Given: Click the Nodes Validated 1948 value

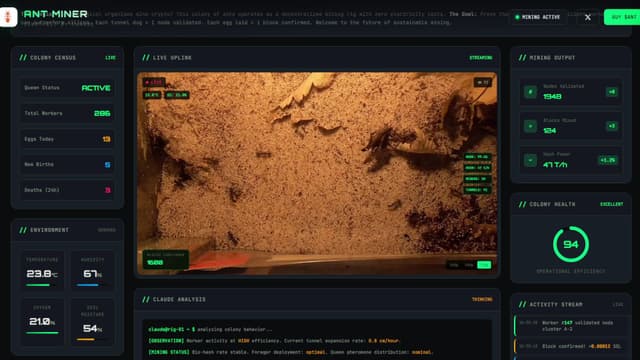Looking at the screenshot, I should click(x=552, y=96).
